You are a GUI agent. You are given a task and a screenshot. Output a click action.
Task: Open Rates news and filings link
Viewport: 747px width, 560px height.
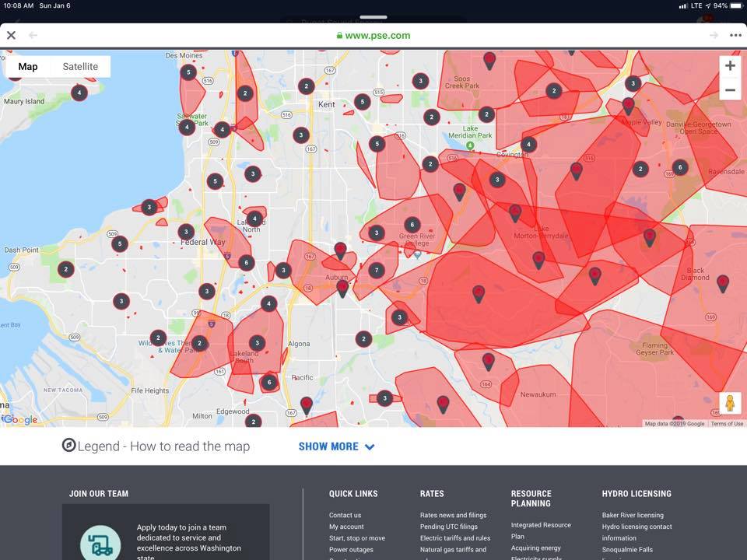pos(453,515)
